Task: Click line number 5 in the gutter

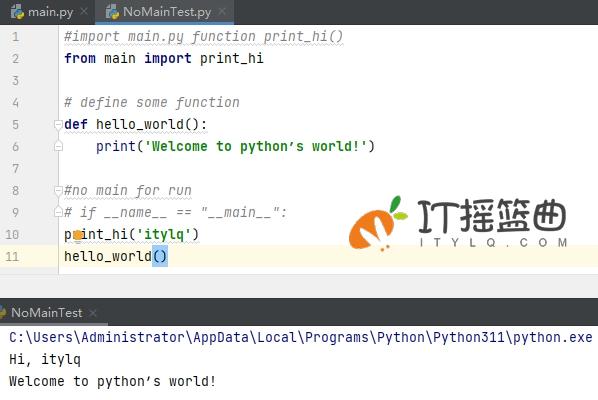Action: coord(15,125)
